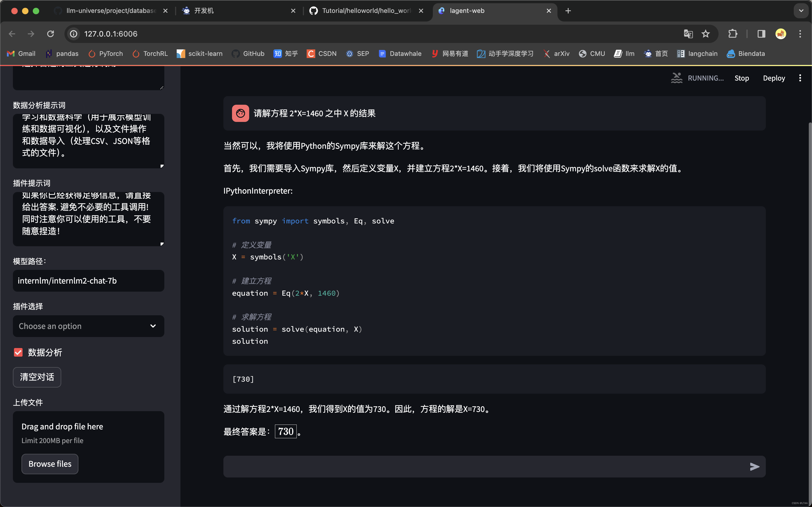
Task: Expand the 插件提示词 text area
Action: click(162, 244)
